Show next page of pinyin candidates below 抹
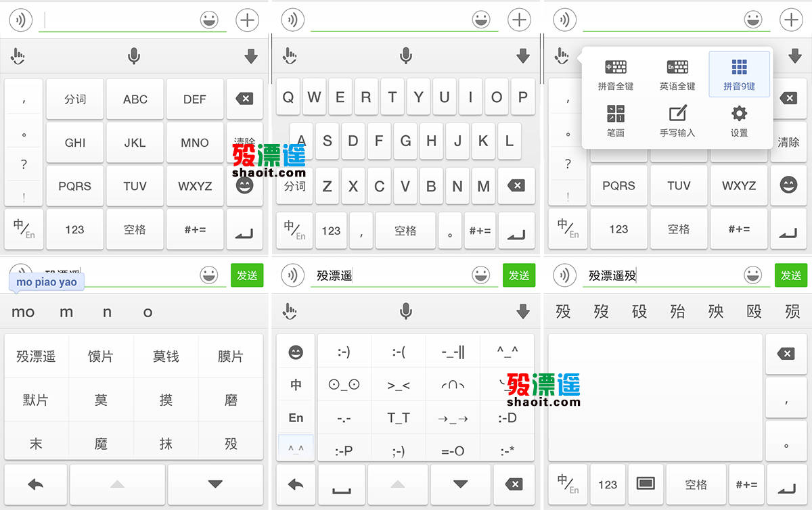Screen dimensions: 812x510 point(215,484)
